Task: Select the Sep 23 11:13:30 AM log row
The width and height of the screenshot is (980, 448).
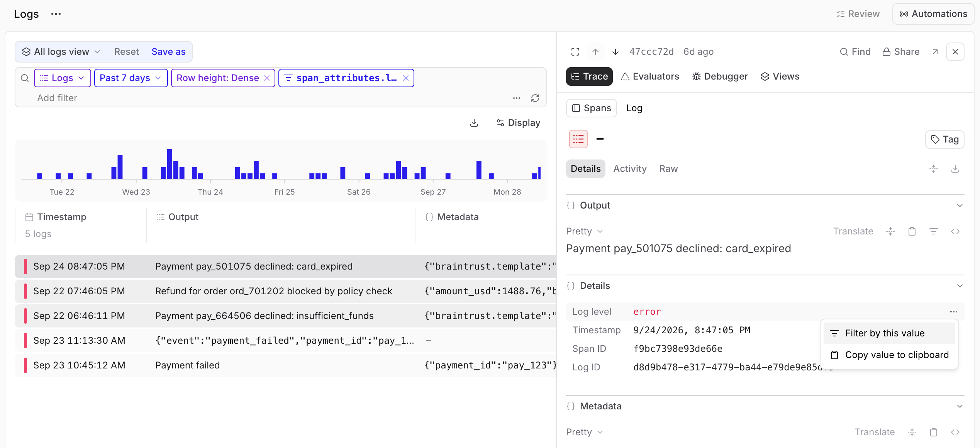Action: pyautogui.click(x=286, y=341)
